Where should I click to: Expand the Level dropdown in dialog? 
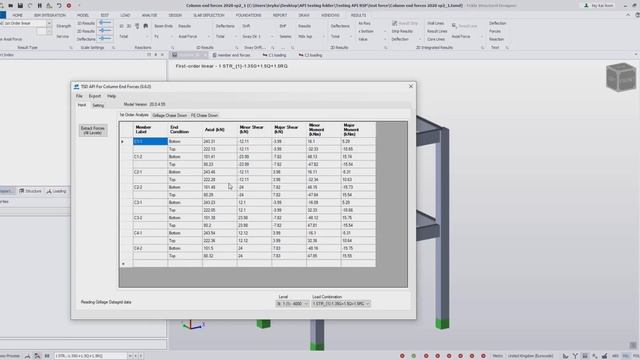306,304
